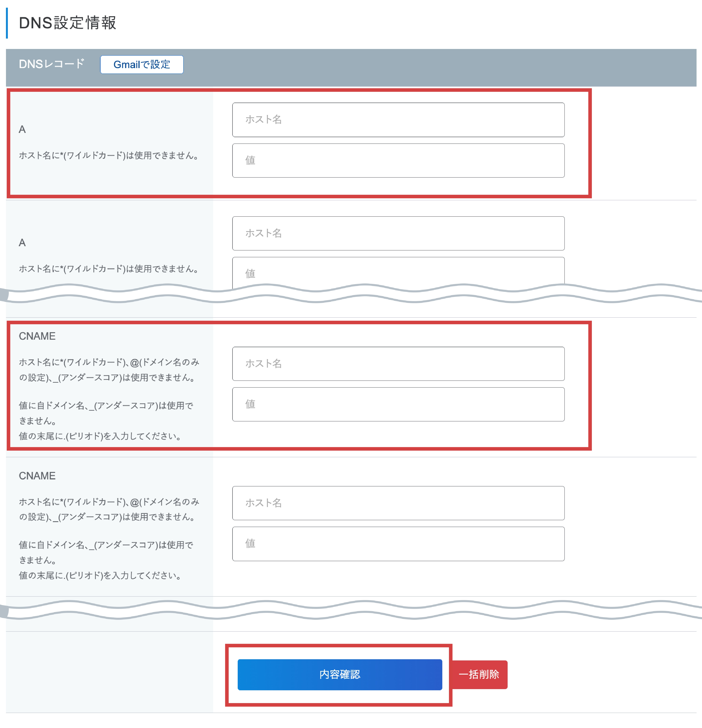This screenshot has height=728, width=702.
Task: Focus the second A record ホスト名 field
Action: (398, 233)
